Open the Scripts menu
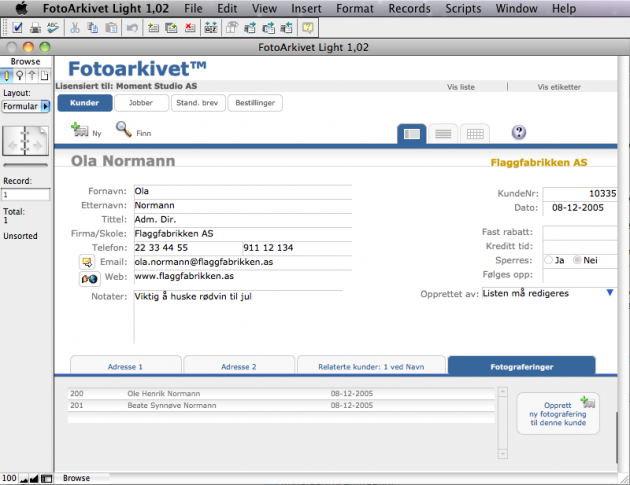This screenshot has width=630, height=485. pyautogui.click(x=463, y=8)
